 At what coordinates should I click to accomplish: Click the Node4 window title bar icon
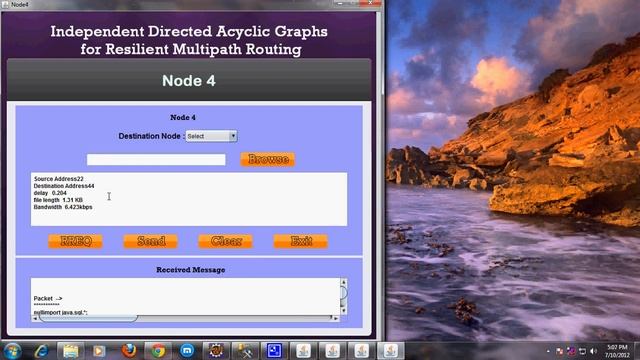pos(5,4)
